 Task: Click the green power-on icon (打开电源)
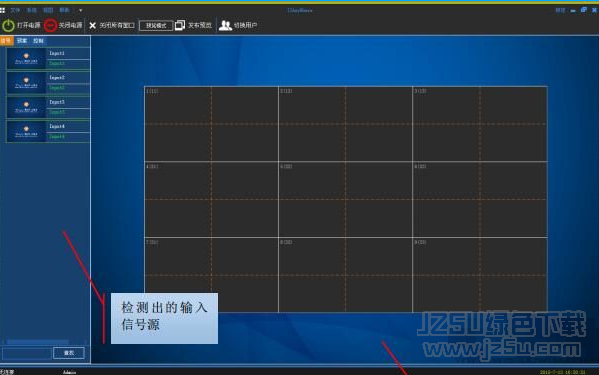pos(8,25)
